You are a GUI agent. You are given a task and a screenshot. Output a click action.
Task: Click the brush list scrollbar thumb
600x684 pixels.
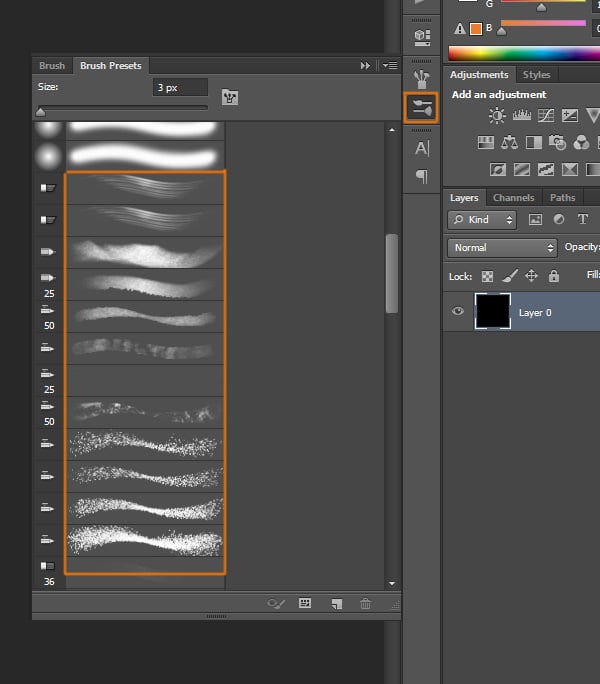(x=391, y=274)
